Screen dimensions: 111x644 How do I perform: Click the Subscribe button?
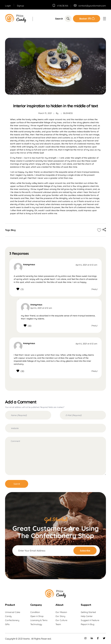(85, 550)
